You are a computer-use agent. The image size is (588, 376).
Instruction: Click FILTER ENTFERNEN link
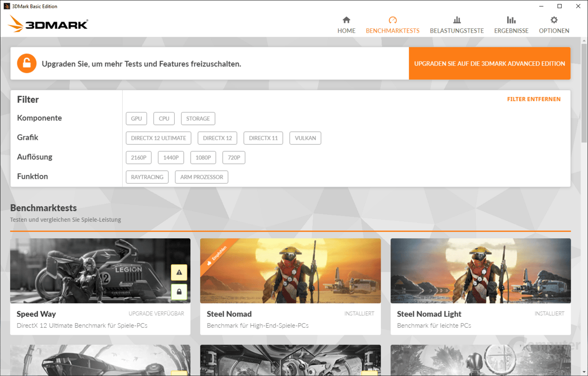534,99
